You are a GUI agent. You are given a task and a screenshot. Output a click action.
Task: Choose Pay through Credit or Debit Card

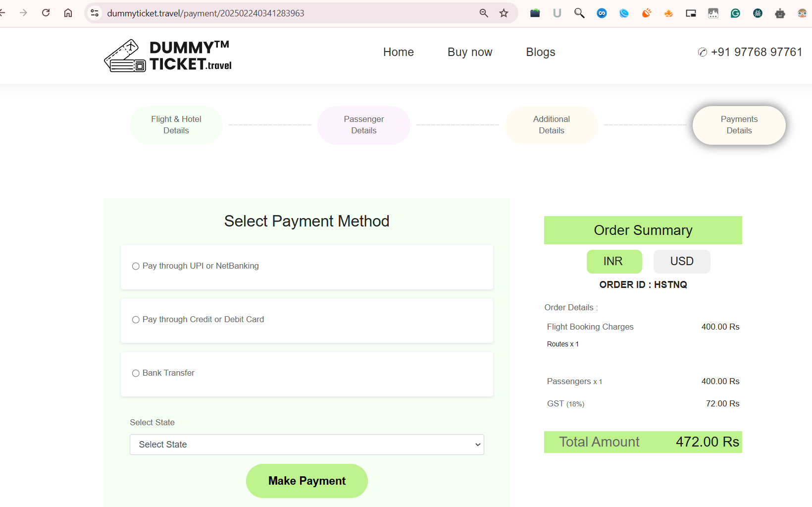pyautogui.click(x=136, y=320)
